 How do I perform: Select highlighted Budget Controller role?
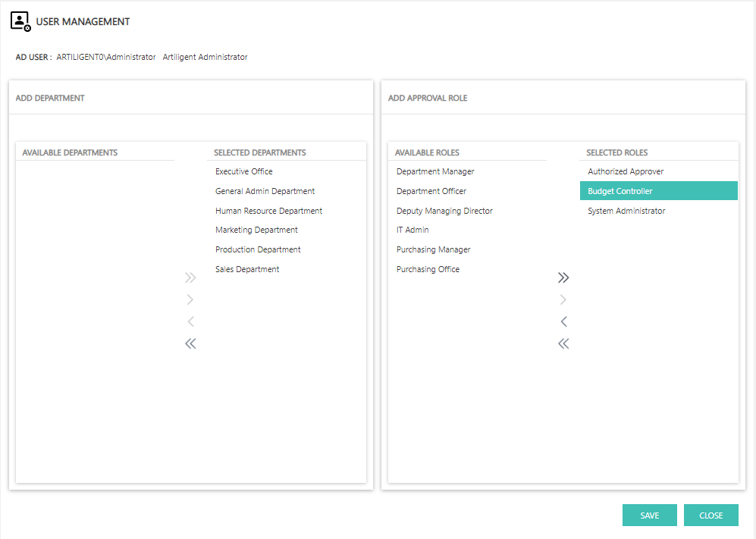659,191
